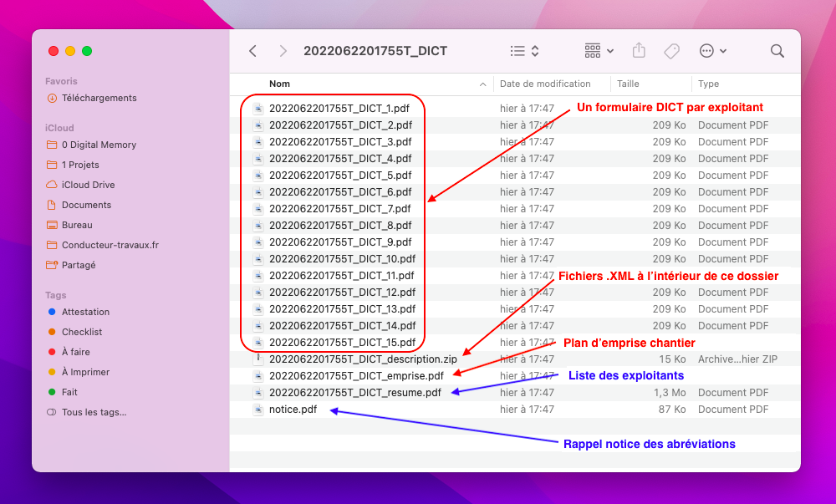This screenshot has height=504, width=836.
Task: Go back with the left chevron
Action: coord(252,51)
